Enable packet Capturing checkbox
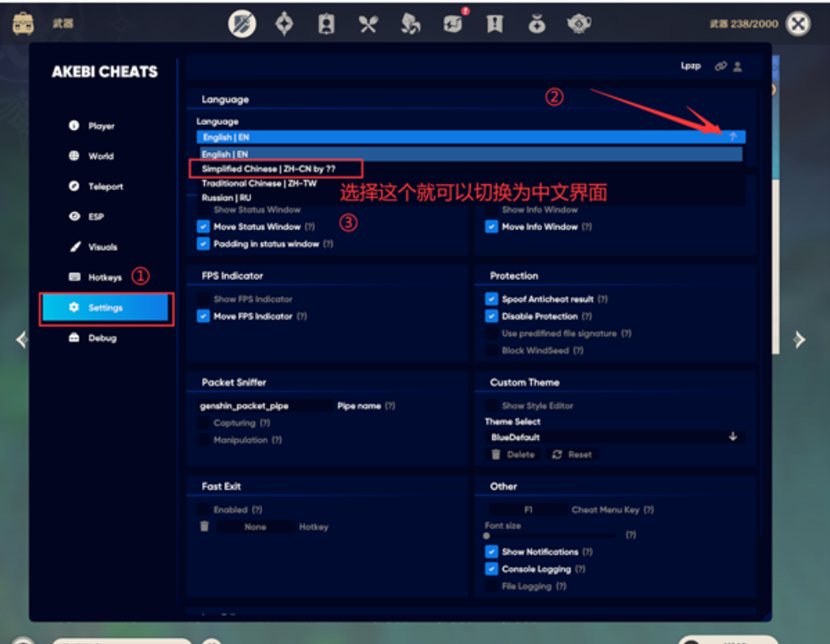The image size is (830, 644). click(x=203, y=422)
